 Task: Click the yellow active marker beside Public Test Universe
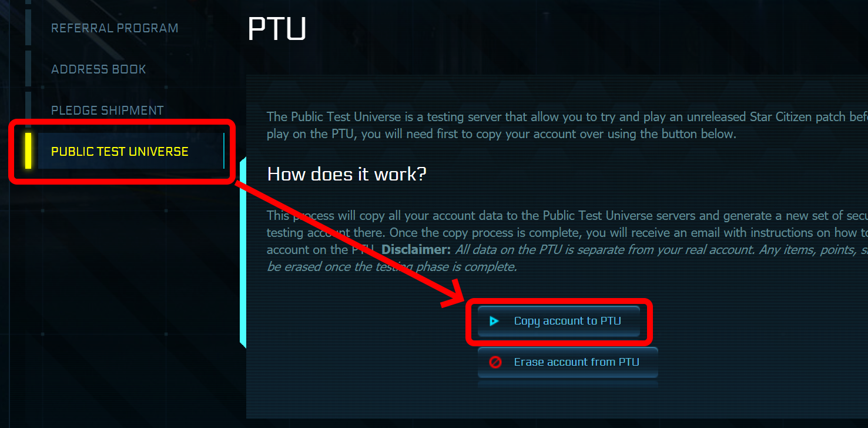click(28, 151)
